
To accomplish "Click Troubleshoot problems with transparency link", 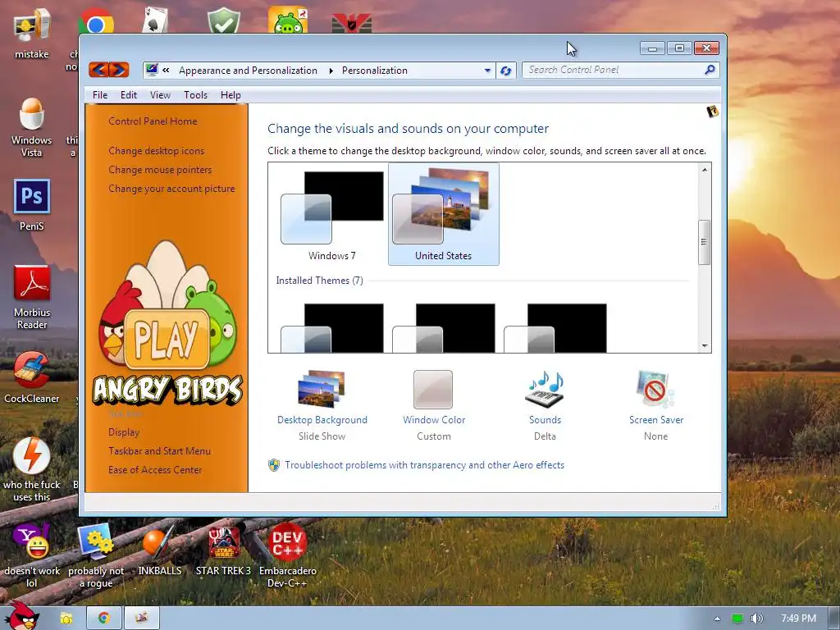I will coord(424,465).
